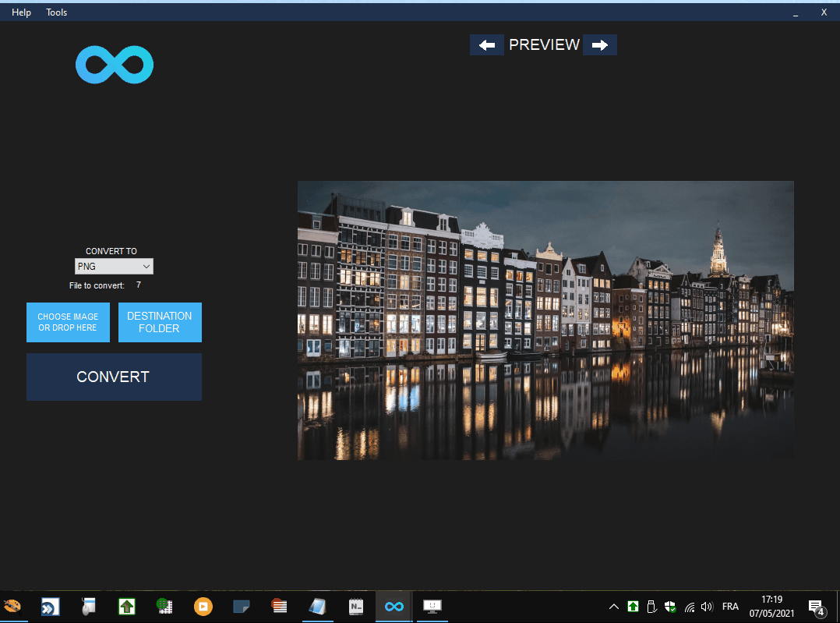This screenshot has width=840, height=623.
Task: Open the clock showing 17:19
Action: [x=771, y=607]
